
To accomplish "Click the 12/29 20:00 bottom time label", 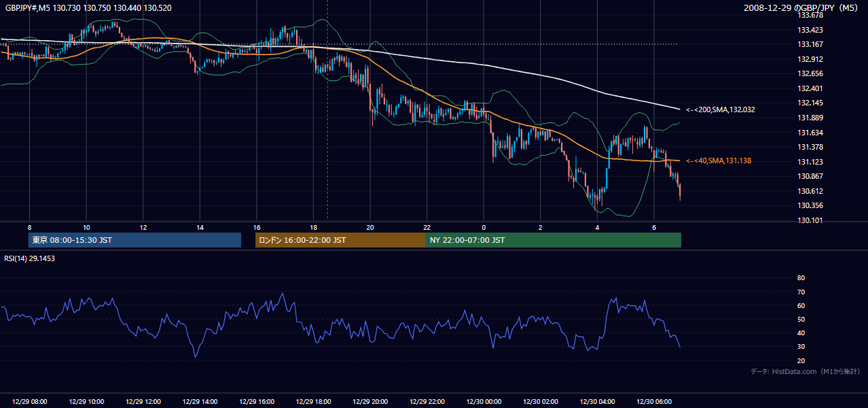I will click(x=370, y=402).
